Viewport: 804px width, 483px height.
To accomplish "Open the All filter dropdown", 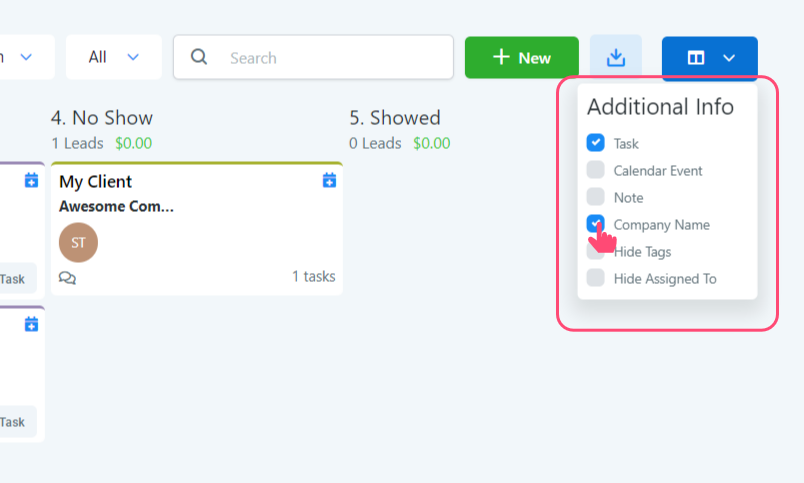I will (113, 57).
